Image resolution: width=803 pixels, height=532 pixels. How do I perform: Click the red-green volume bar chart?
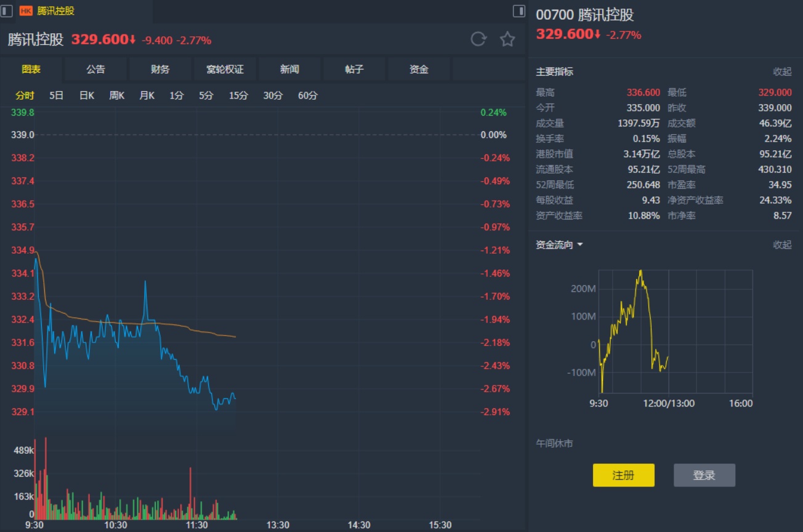[x=135, y=479]
